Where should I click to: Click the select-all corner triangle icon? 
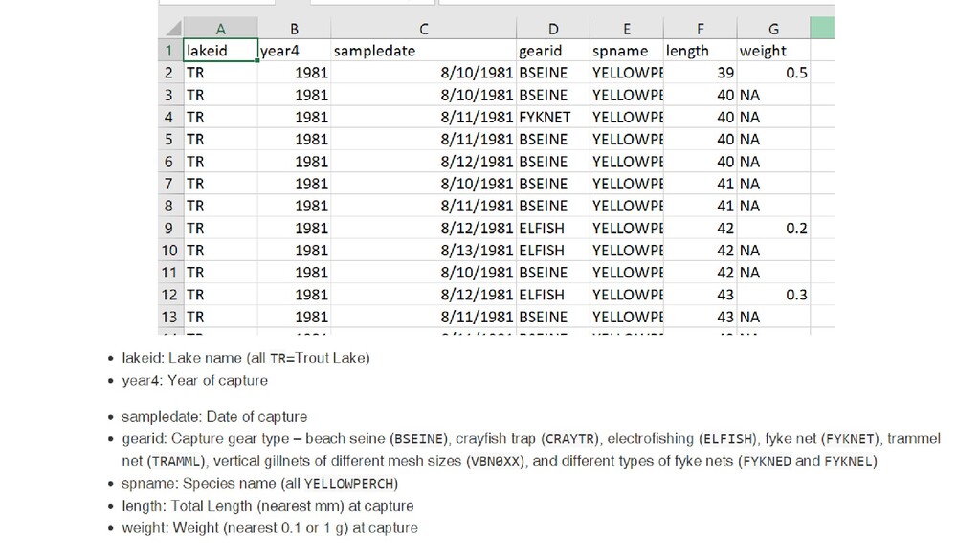[x=173, y=28]
